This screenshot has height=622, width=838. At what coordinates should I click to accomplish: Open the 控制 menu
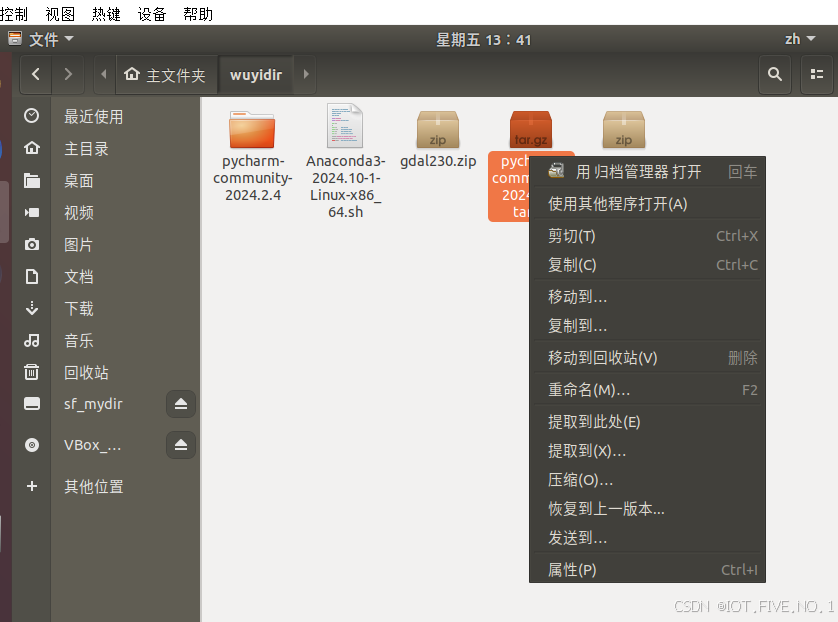[x=13, y=13]
